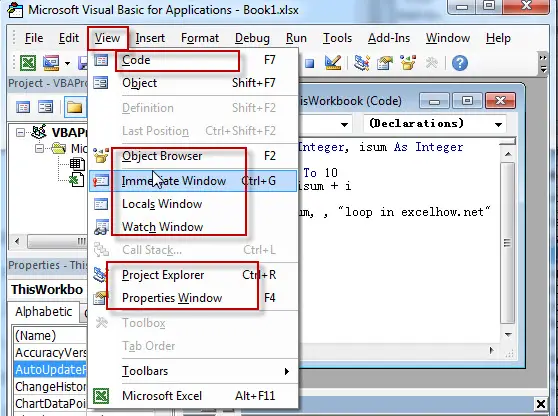The image size is (558, 416).
Task: Click code window vertical scrollbar down arrow
Action: click(509, 335)
